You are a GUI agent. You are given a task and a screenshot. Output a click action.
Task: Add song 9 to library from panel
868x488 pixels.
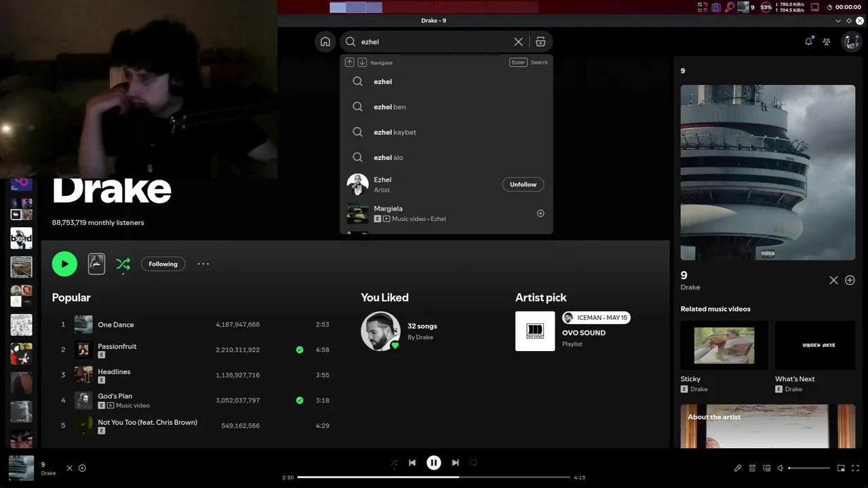point(850,280)
